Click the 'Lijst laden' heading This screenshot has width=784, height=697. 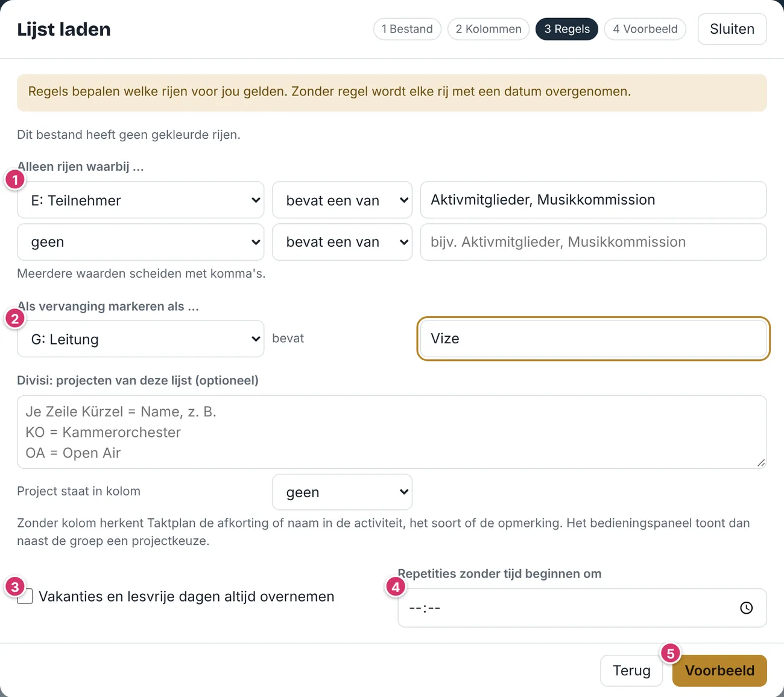coord(64,29)
